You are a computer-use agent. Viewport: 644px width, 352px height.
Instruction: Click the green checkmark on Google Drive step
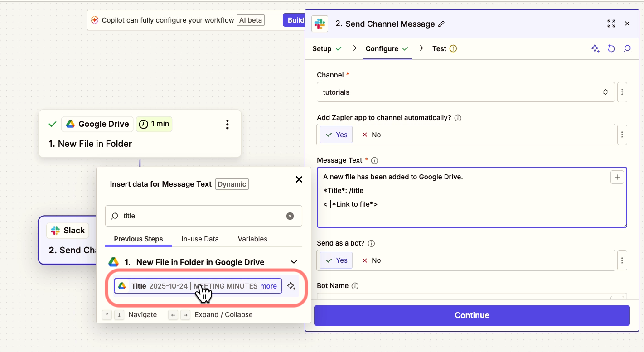click(x=52, y=124)
